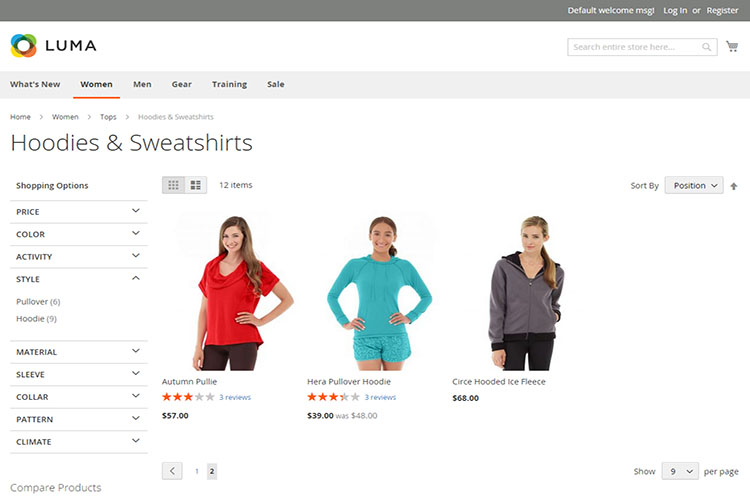Go to previous page arrow

(172, 471)
